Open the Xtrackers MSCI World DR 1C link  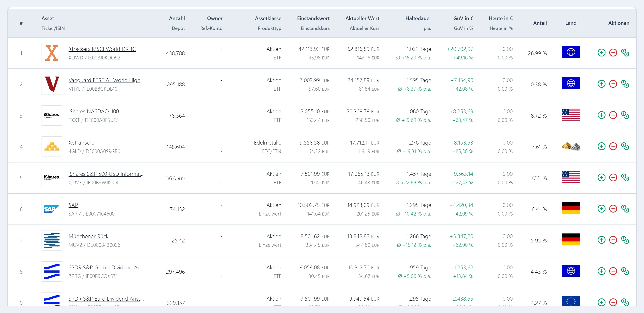click(102, 49)
